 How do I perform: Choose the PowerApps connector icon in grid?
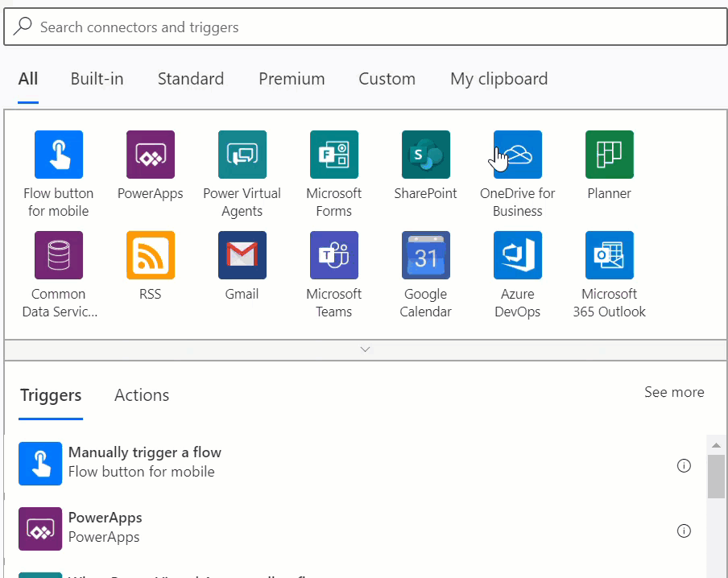151,155
